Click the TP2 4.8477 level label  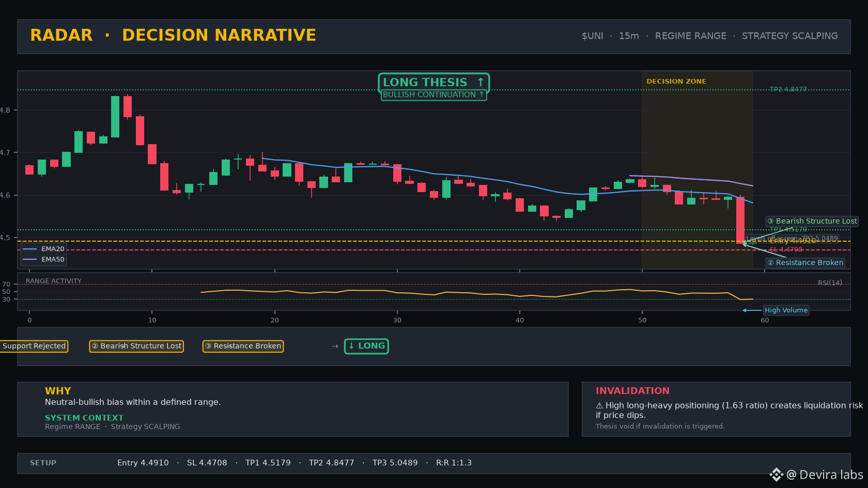[x=788, y=89]
